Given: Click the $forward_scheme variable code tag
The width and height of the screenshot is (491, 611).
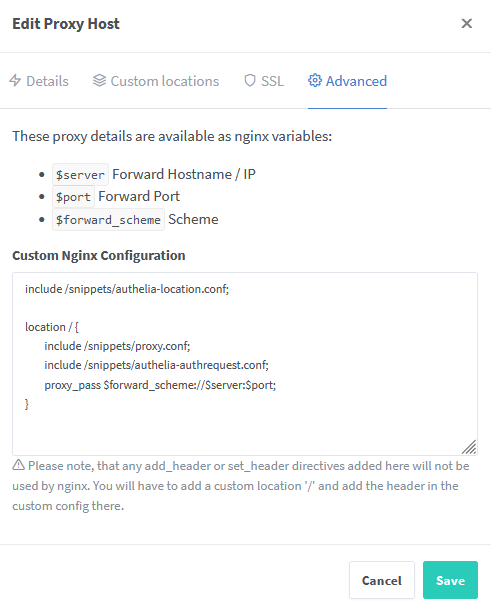Looking at the screenshot, I should tap(108, 220).
